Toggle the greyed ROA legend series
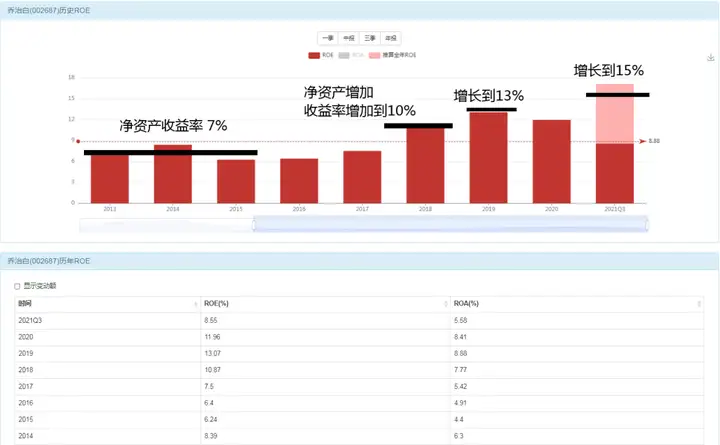The image size is (720, 445). coord(351,55)
